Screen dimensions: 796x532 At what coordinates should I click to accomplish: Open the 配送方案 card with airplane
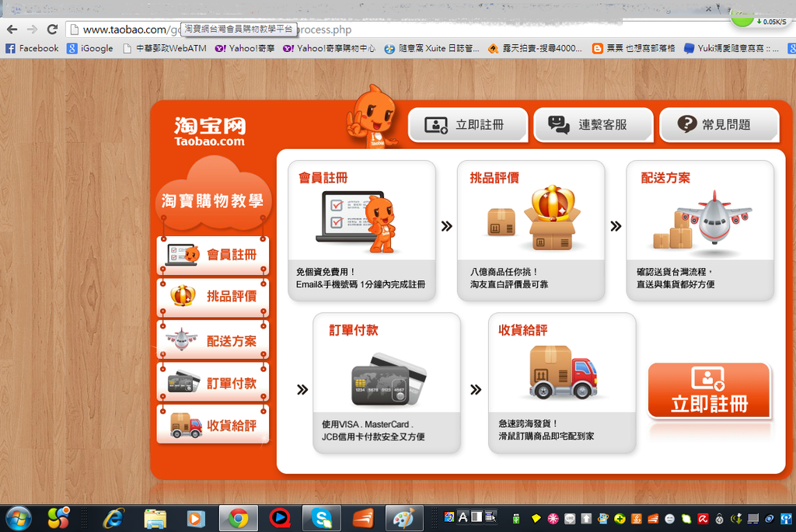[700, 231]
